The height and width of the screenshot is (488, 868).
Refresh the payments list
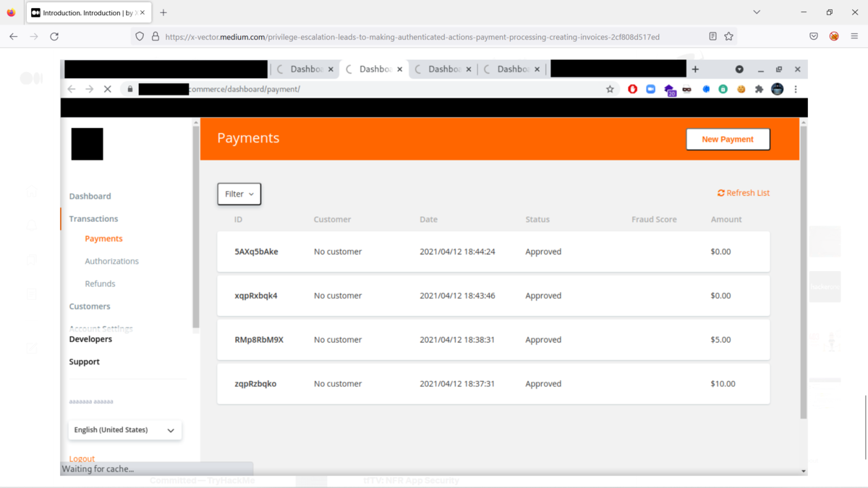[744, 193]
